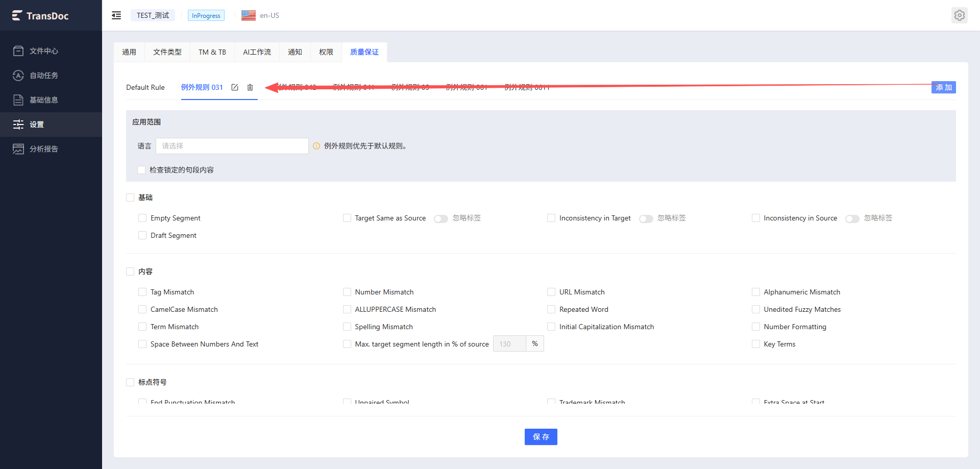Open the AI工作流 tab
This screenshot has height=469, width=980.
tap(257, 52)
